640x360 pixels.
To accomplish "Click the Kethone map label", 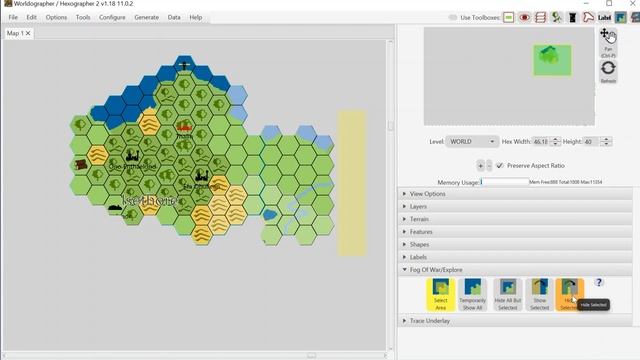I will tap(149, 200).
